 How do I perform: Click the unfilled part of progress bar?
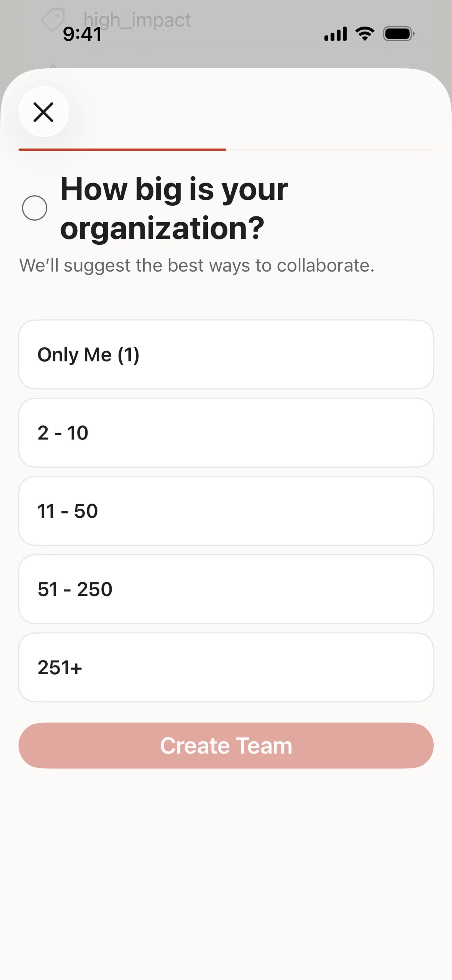pyautogui.click(x=330, y=150)
